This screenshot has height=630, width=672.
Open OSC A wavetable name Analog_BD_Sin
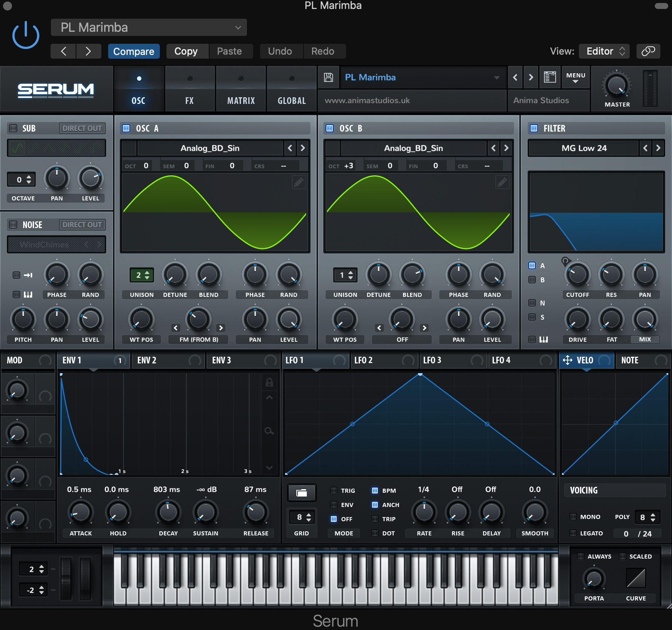210,148
